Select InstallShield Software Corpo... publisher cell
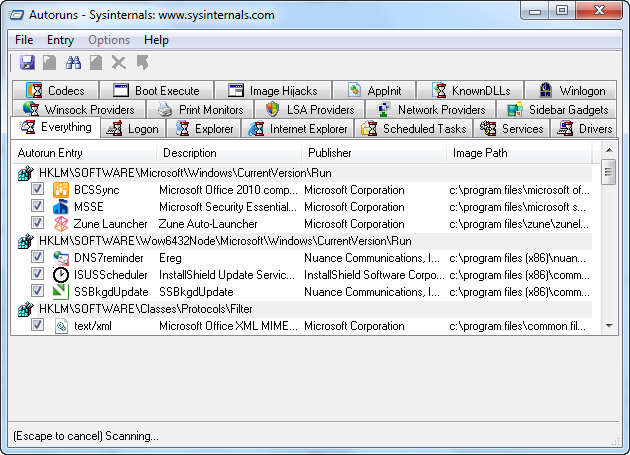Viewport: 630px width, 455px height. click(374, 275)
